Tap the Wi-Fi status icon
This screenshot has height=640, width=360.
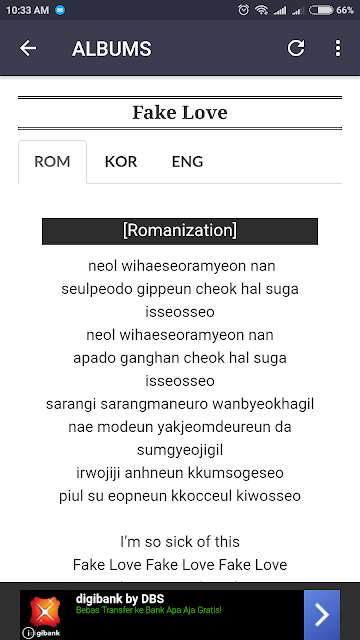(261, 10)
